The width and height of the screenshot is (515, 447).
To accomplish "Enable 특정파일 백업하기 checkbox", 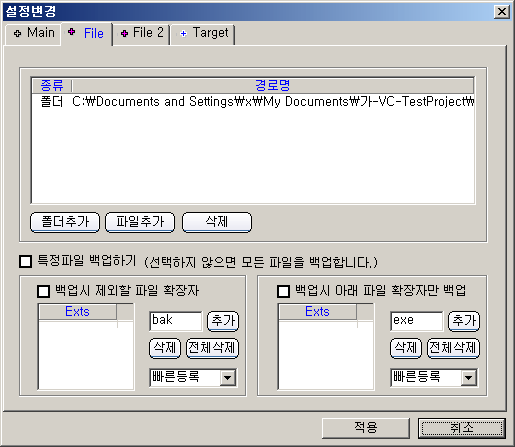I will coord(26,261).
